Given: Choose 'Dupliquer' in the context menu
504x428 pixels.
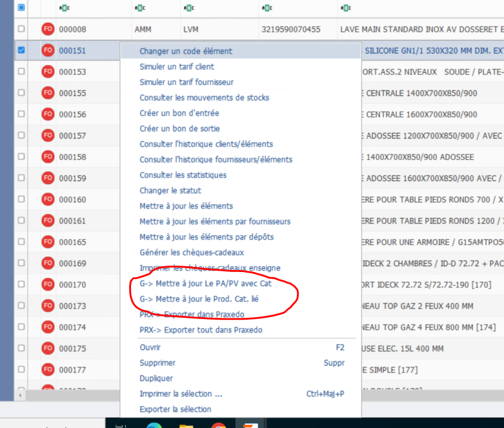Looking at the screenshot, I should pos(156,378).
